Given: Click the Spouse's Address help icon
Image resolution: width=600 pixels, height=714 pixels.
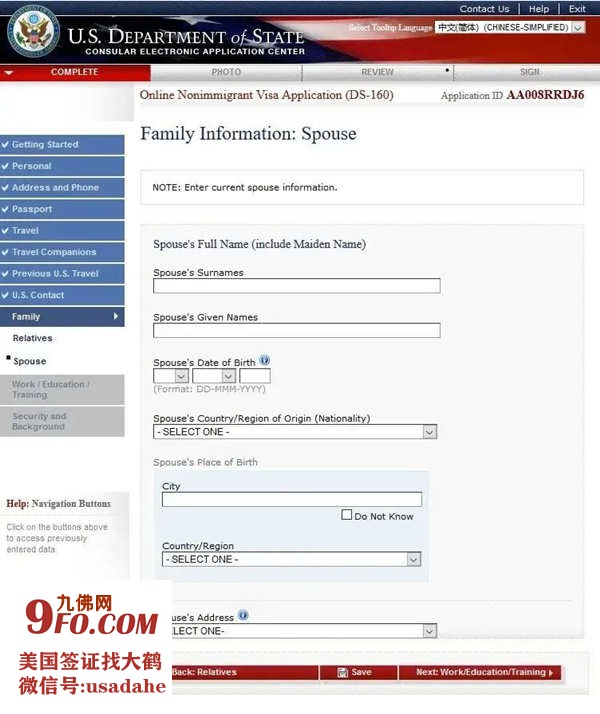Looking at the screenshot, I should (243, 616).
